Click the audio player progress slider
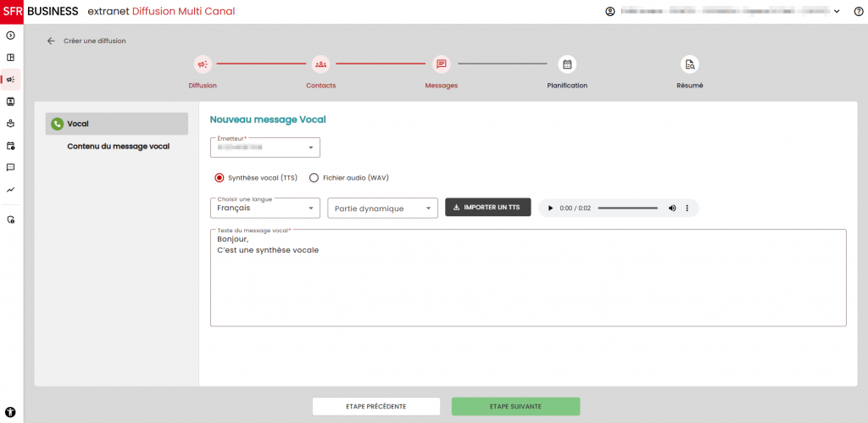 point(627,208)
